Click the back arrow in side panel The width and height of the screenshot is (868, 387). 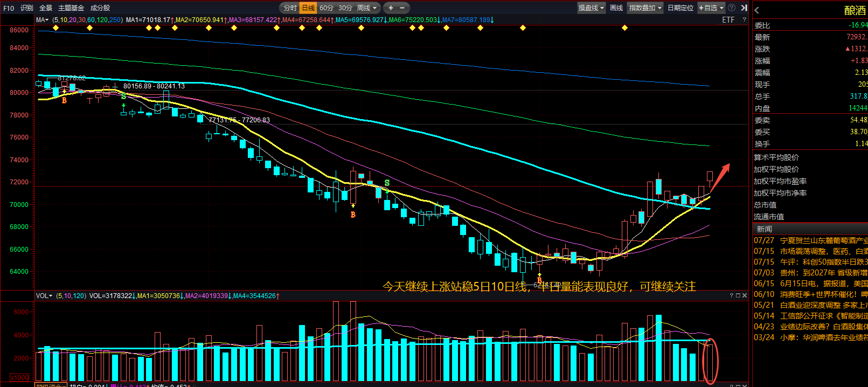click(757, 10)
